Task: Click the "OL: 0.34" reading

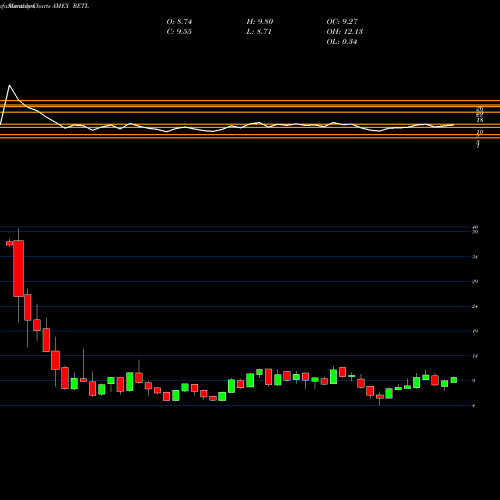Action: 342,42
